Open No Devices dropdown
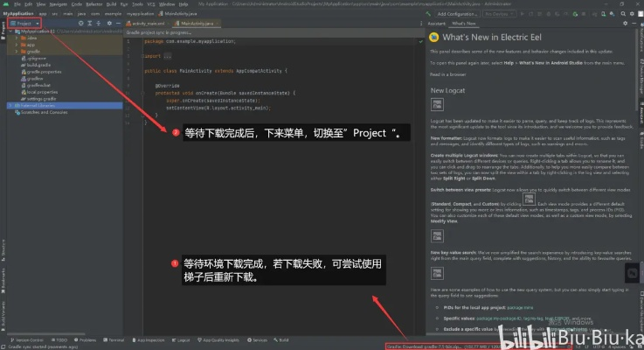Screen dimensions: 644x350 pos(499,14)
